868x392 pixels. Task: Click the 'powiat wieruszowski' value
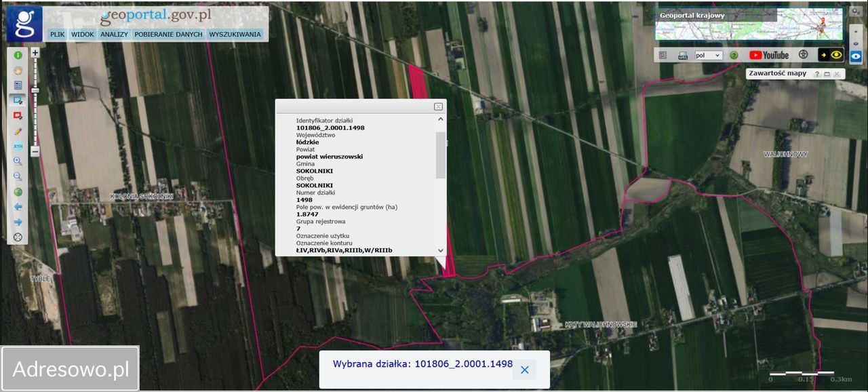click(330, 156)
